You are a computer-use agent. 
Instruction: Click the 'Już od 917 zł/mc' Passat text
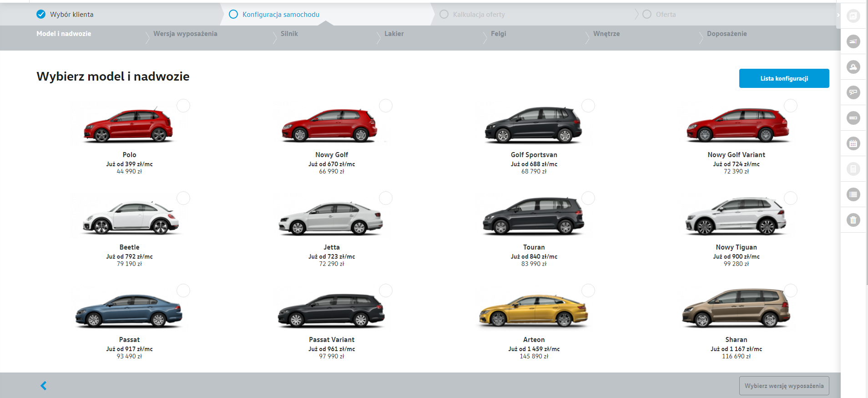point(129,349)
